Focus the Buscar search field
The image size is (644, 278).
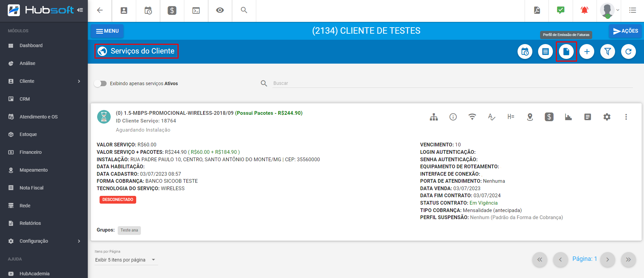click(x=453, y=83)
